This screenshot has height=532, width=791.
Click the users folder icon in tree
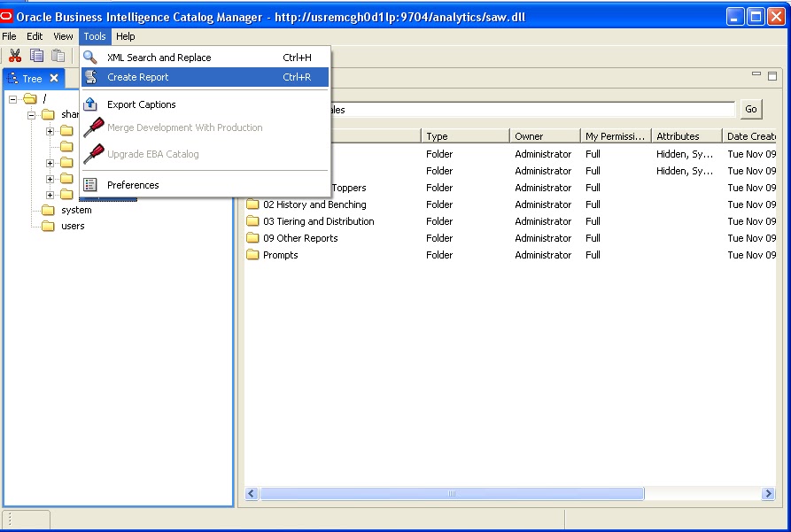pos(48,226)
